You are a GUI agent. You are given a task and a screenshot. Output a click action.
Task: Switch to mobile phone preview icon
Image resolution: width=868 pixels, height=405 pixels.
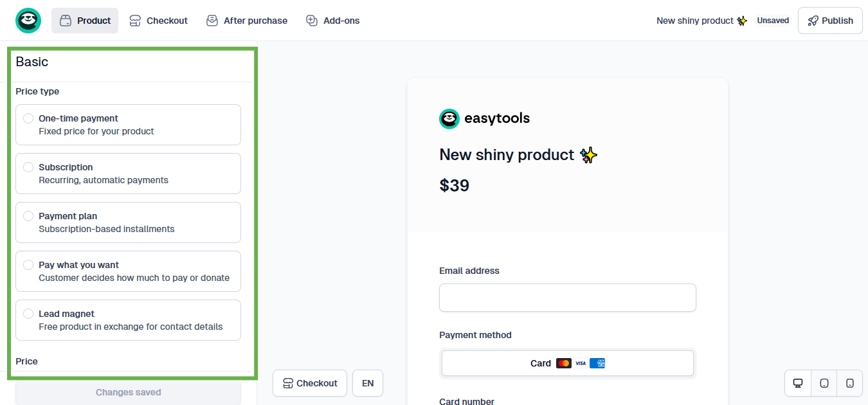click(x=849, y=382)
